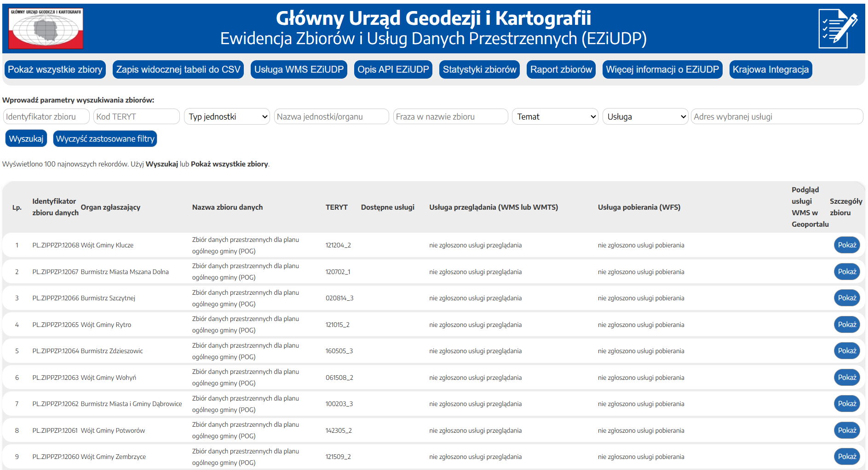Viewport: 868px width, 470px height.
Task: Expand the Temat dropdown
Action: click(555, 116)
